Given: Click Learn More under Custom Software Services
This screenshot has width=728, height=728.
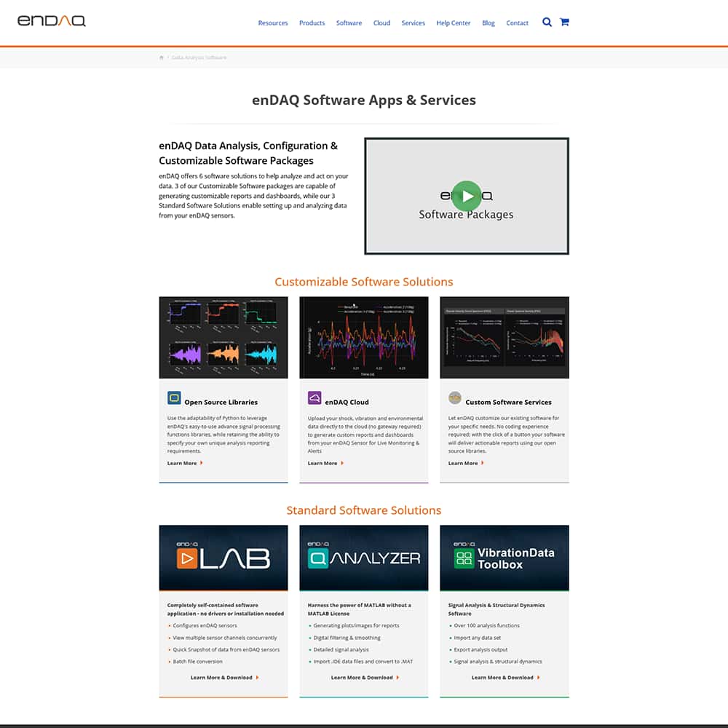Looking at the screenshot, I should [463, 463].
